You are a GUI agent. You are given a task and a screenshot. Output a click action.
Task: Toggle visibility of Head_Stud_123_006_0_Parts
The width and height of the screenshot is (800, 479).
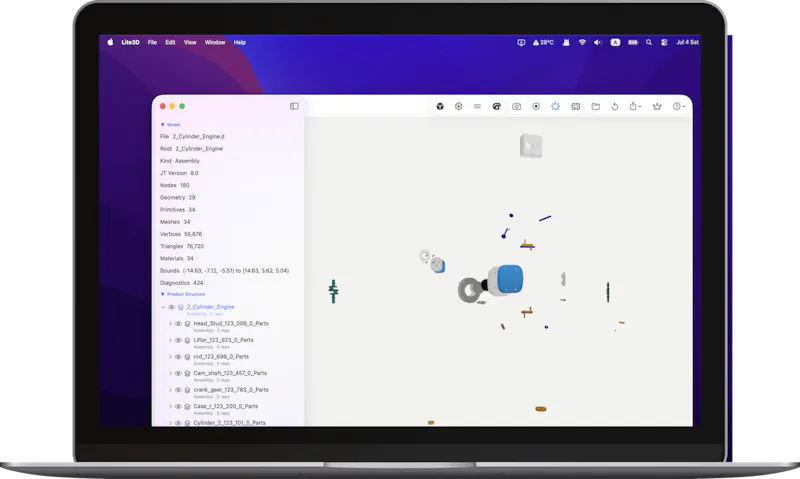179,323
